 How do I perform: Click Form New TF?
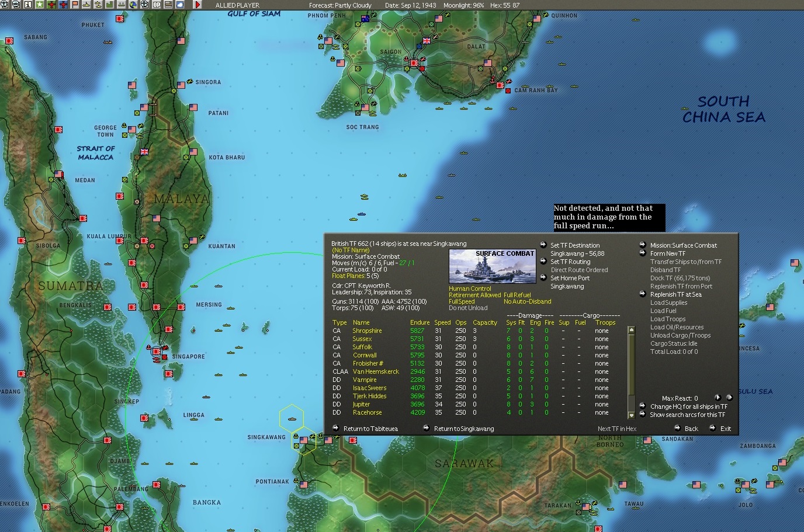[667, 253]
